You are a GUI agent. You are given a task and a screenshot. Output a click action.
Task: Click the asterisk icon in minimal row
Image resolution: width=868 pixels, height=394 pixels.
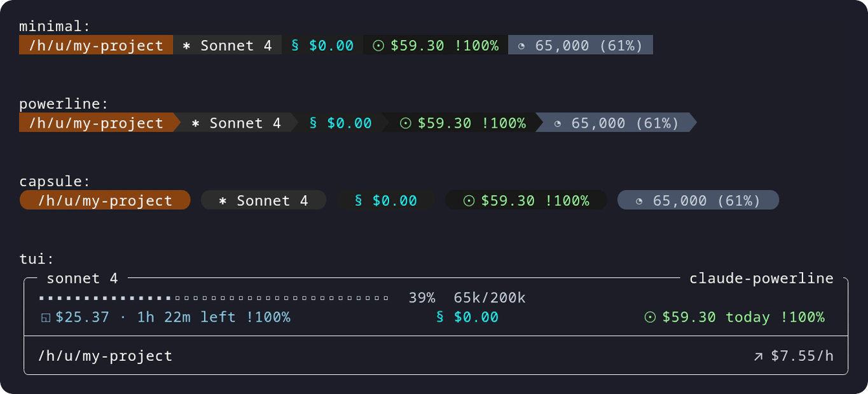(x=186, y=46)
